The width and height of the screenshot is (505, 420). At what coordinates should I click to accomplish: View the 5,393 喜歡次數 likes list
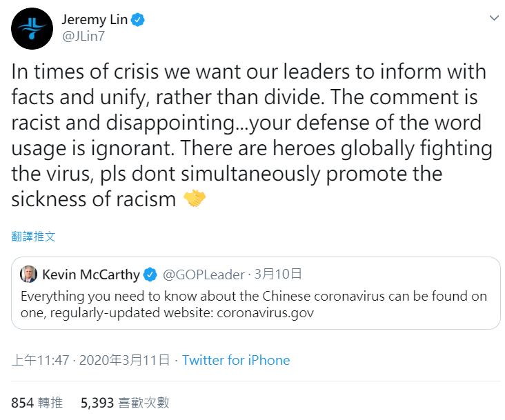point(125,403)
